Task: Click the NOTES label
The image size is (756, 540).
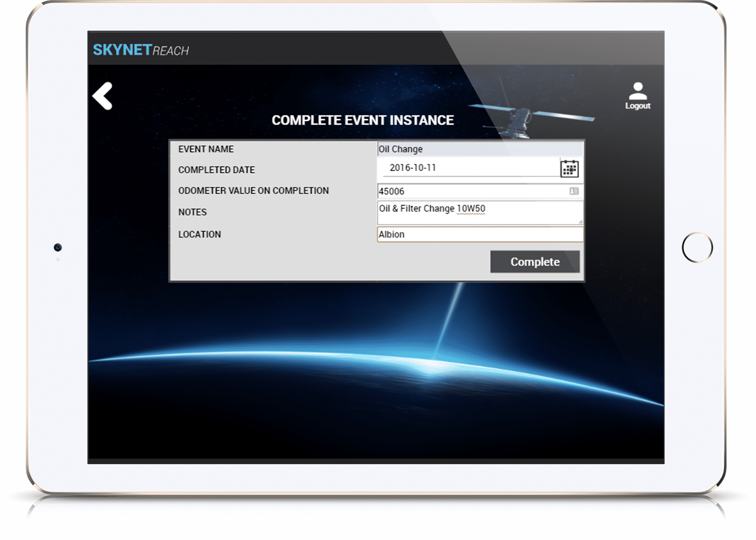Action: tap(192, 212)
